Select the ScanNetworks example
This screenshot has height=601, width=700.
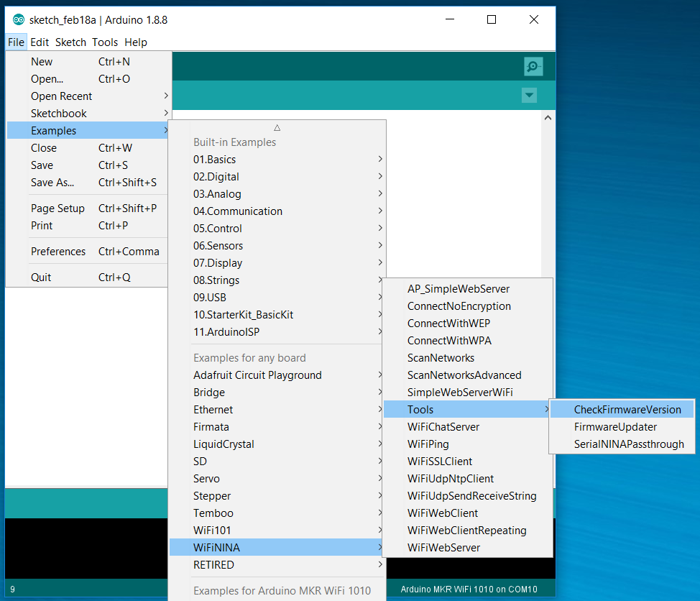tap(441, 358)
